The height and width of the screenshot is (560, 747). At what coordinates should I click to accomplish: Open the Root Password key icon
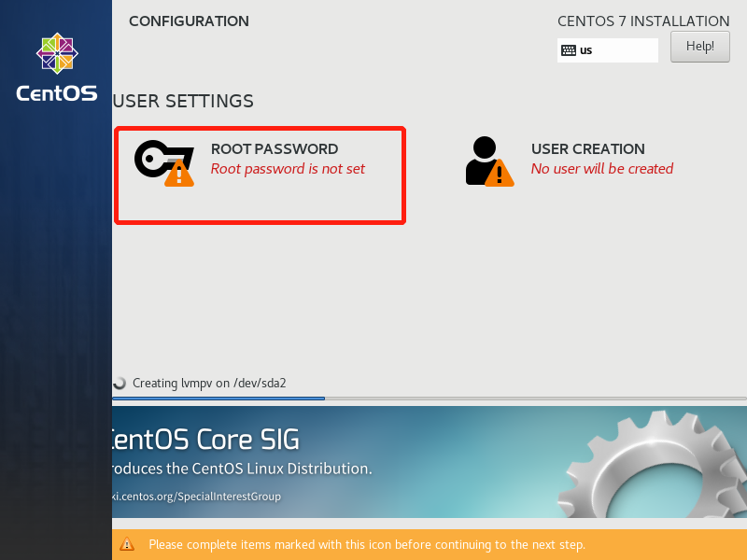click(164, 162)
